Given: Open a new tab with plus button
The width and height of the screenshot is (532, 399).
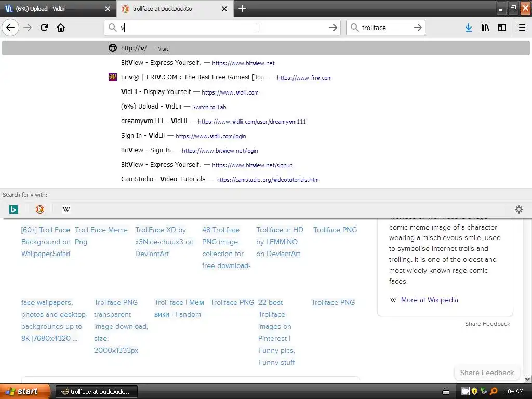Looking at the screenshot, I should (x=242, y=8).
